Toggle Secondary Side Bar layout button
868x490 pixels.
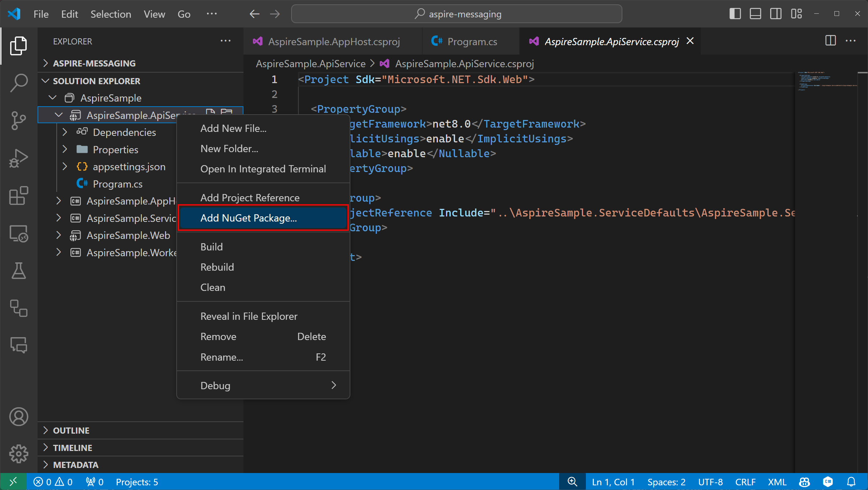pos(776,14)
